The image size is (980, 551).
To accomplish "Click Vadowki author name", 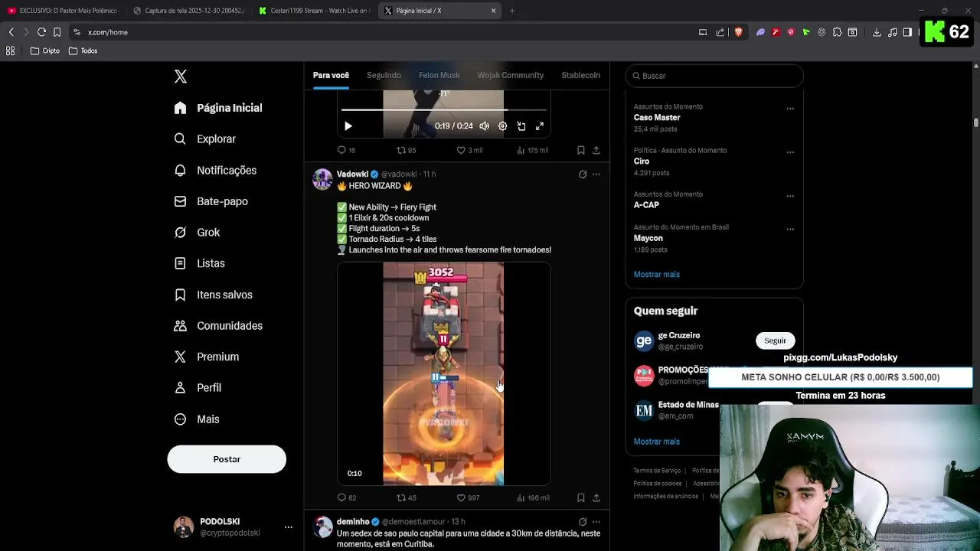I will pos(352,174).
